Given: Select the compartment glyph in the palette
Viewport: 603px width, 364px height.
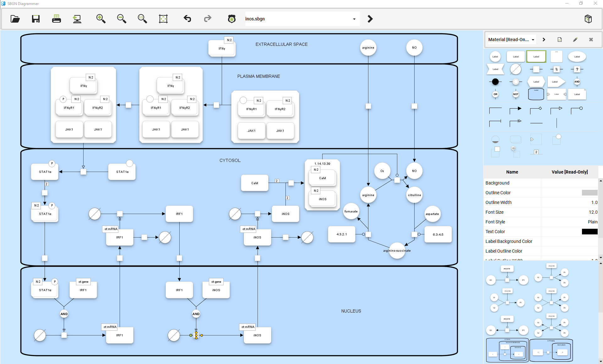Looking at the screenshot, I should pyautogui.click(x=536, y=94).
